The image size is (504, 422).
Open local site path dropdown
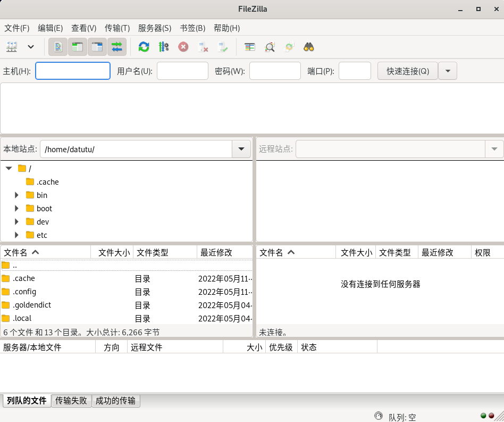pyautogui.click(x=241, y=149)
